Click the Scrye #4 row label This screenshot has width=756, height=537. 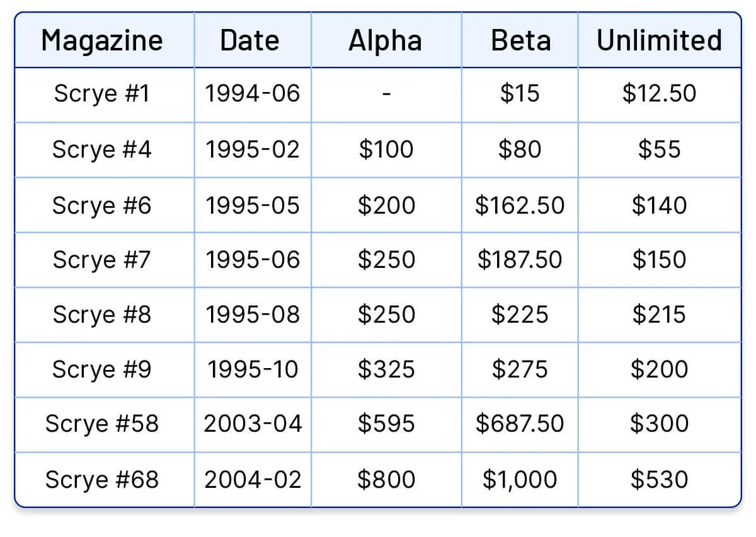click(102, 149)
